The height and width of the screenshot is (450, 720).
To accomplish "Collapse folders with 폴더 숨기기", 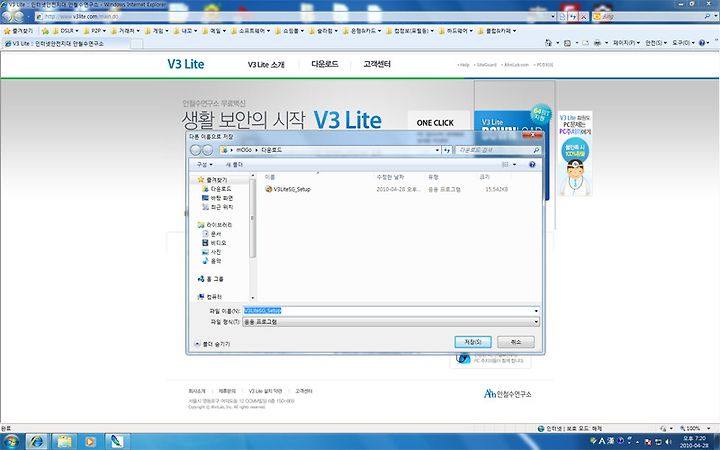I will (213, 344).
